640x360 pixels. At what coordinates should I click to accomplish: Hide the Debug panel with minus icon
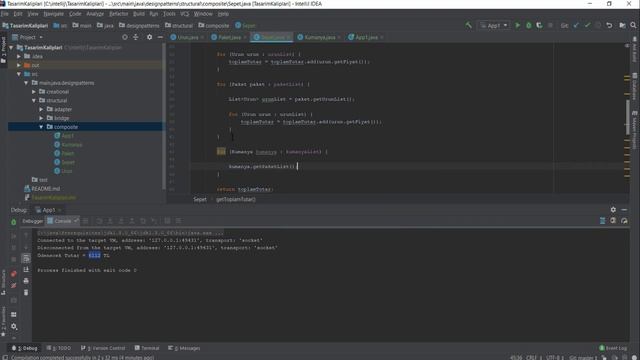coord(624,209)
